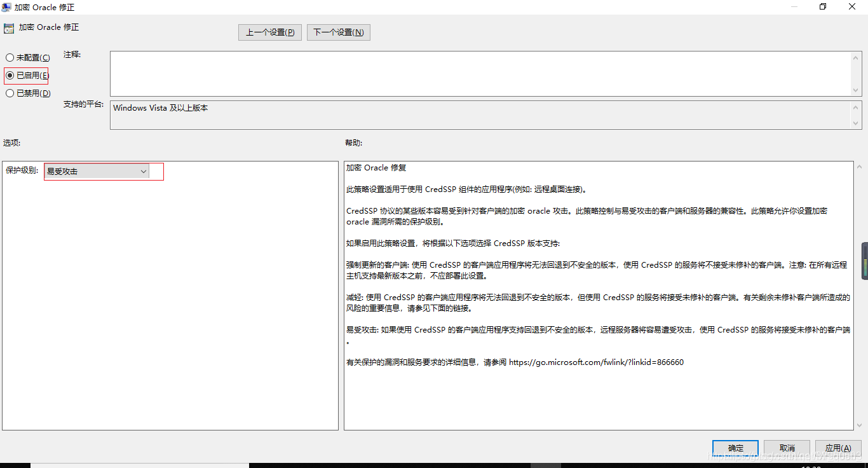Click the help pane scroll-up arrow
Viewport: 868px width, 468px height.
(859, 167)
